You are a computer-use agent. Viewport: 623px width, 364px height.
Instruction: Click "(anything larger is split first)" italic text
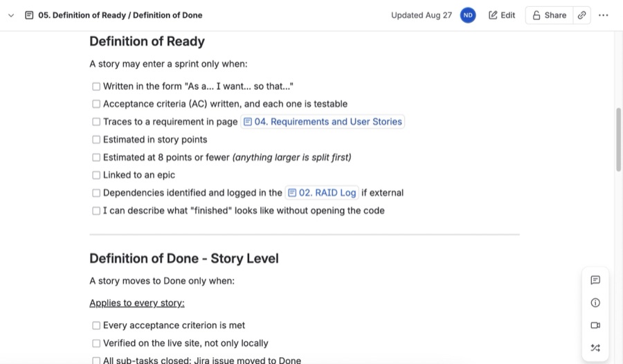coord(292,157)
